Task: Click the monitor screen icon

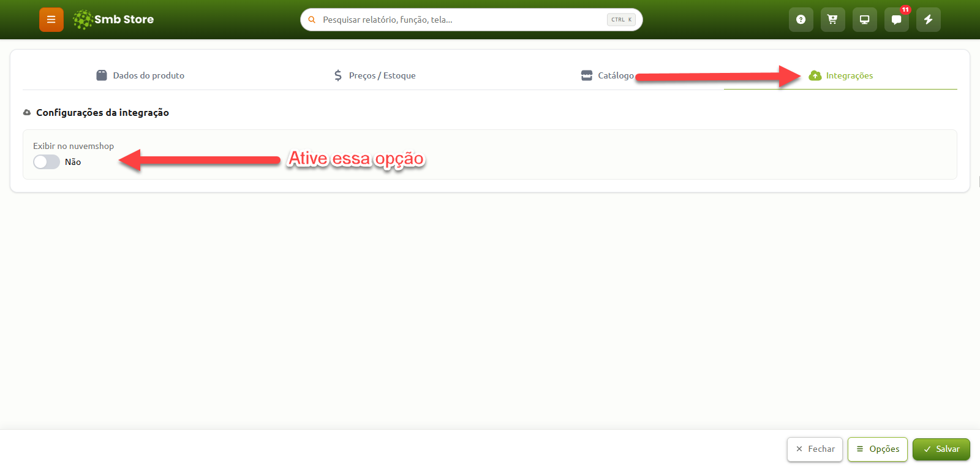Action: [x=864, y=20]
